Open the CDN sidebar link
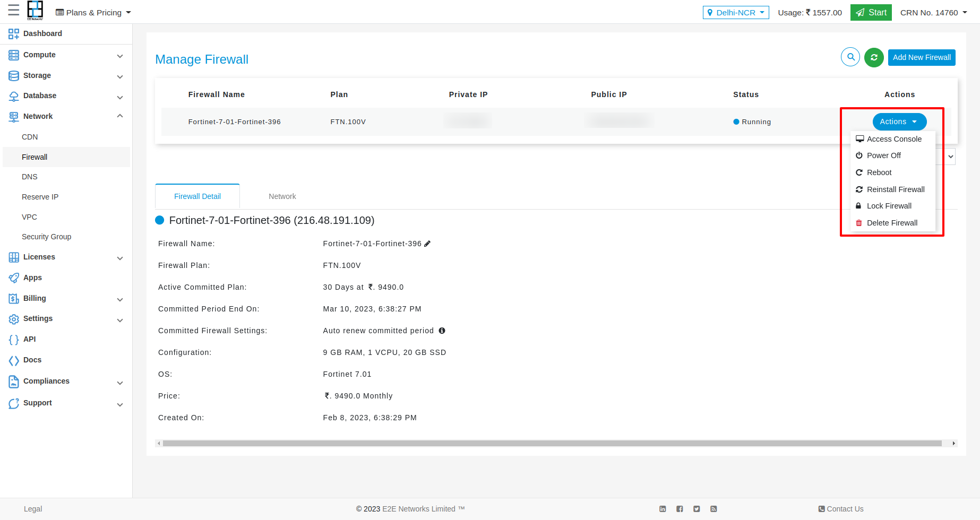Screen dimensions: 980x520 [30, 137]
